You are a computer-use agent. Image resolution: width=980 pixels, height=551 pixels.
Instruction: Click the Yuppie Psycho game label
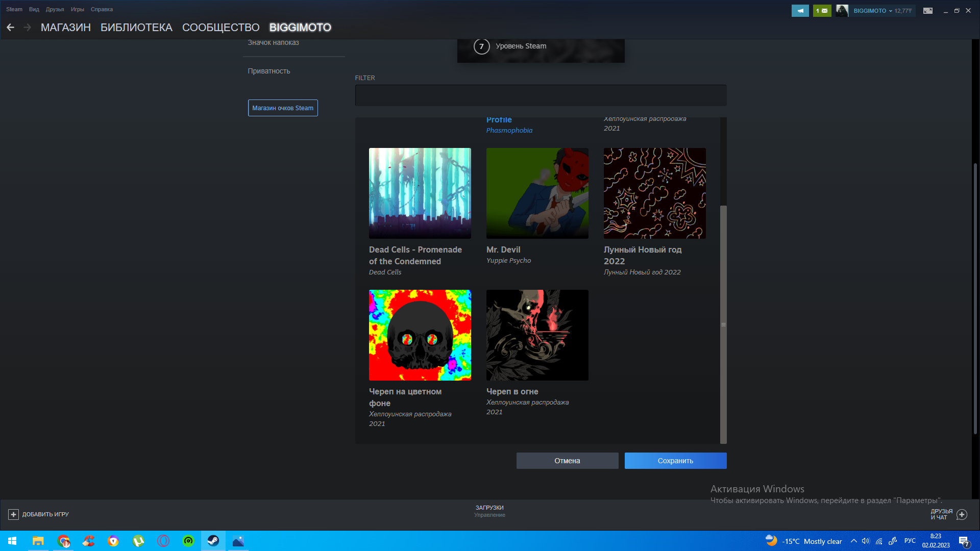pyautogui.click(x=508, y=261)
